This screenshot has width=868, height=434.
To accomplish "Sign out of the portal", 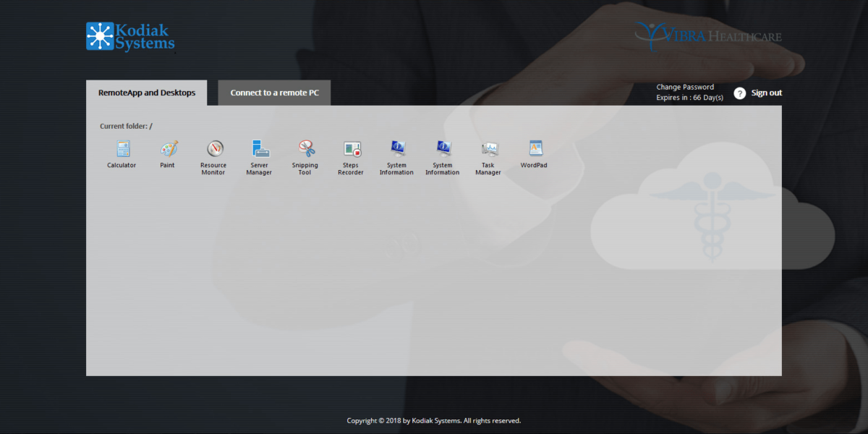I will point(766,93).
